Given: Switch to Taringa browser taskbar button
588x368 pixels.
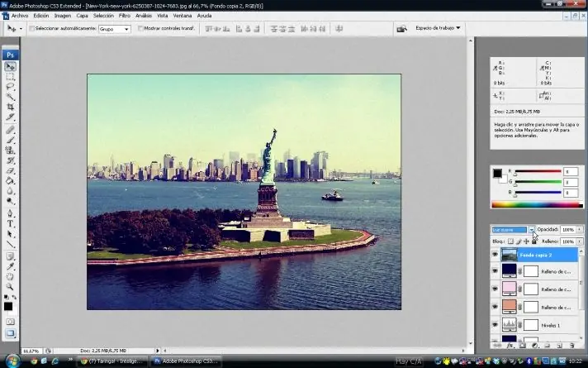Looking at the screenshot, I should coord(114,361).
